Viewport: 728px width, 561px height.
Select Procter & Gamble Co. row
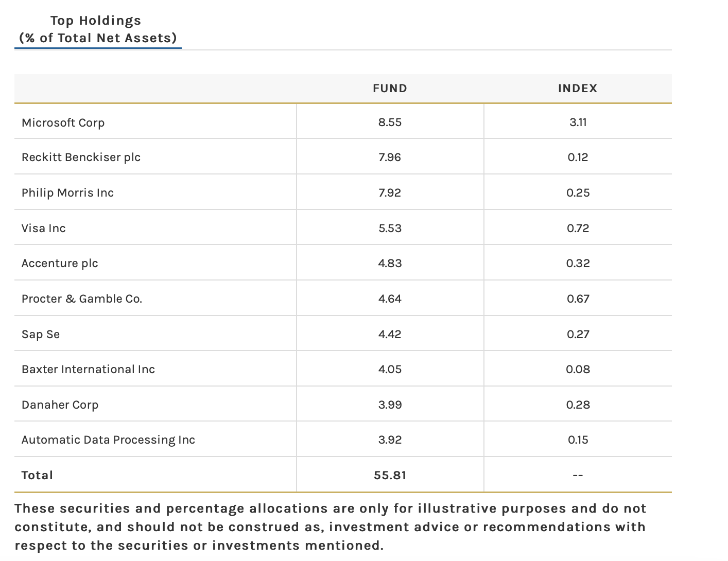[81, 299]
